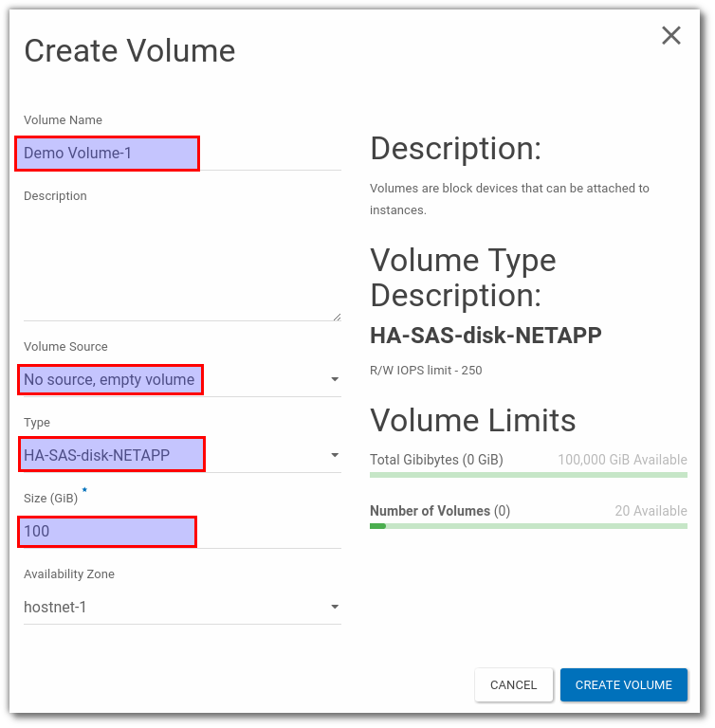Grab the Description box resize handle
Screen dimensions: 715x728
click(x=336, y=317)
